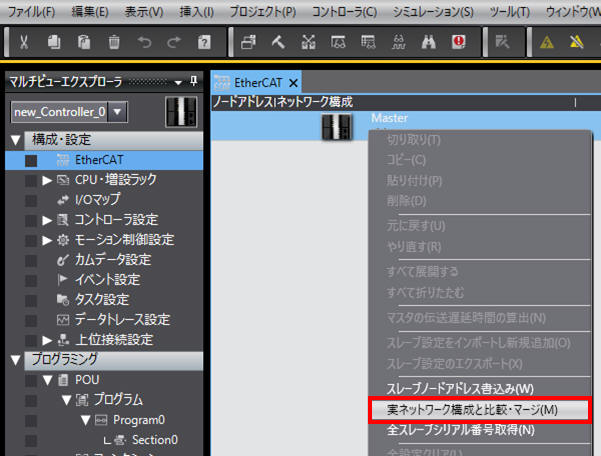
Task: Click the Undo arrow toolbar icon
Action: [144, 42]
